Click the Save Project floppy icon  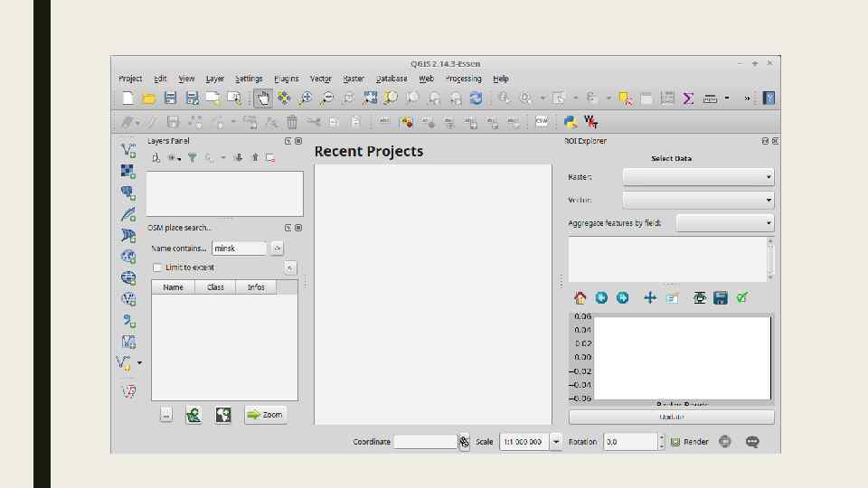[170, 99]
